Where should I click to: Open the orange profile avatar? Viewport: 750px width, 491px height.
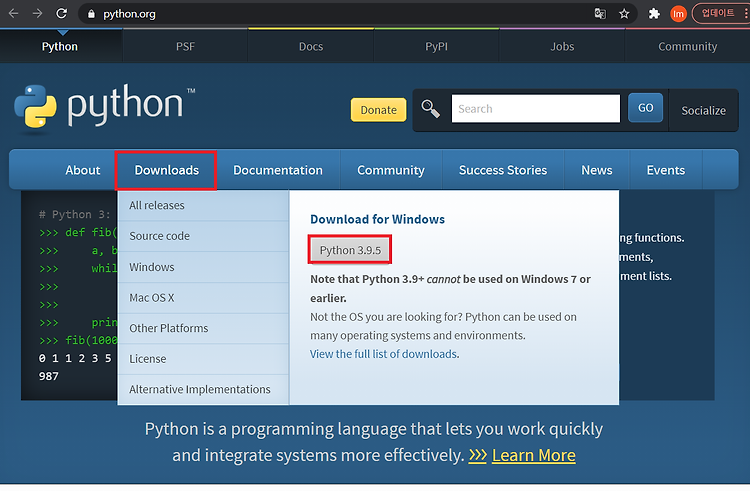coord(678,14)
